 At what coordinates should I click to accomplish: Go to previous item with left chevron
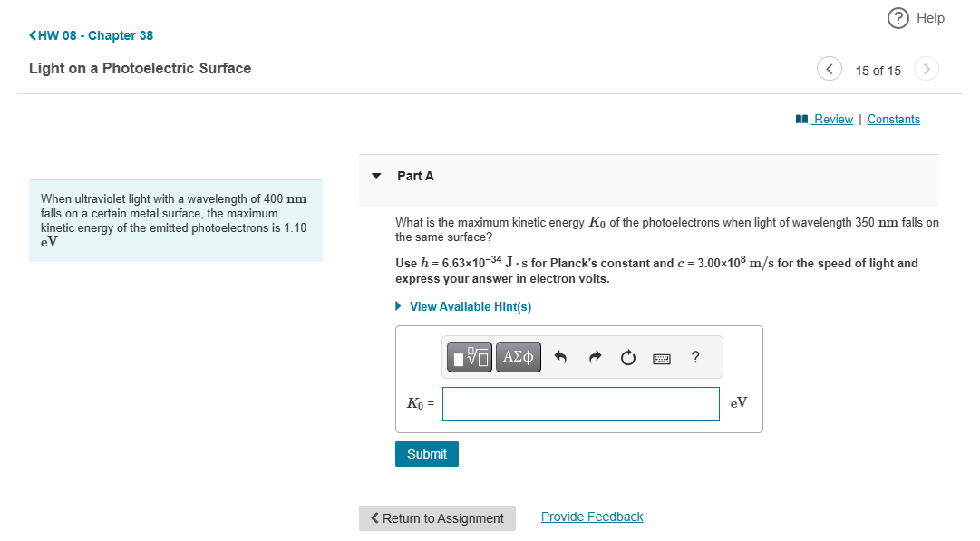click(x=829, y=68)
